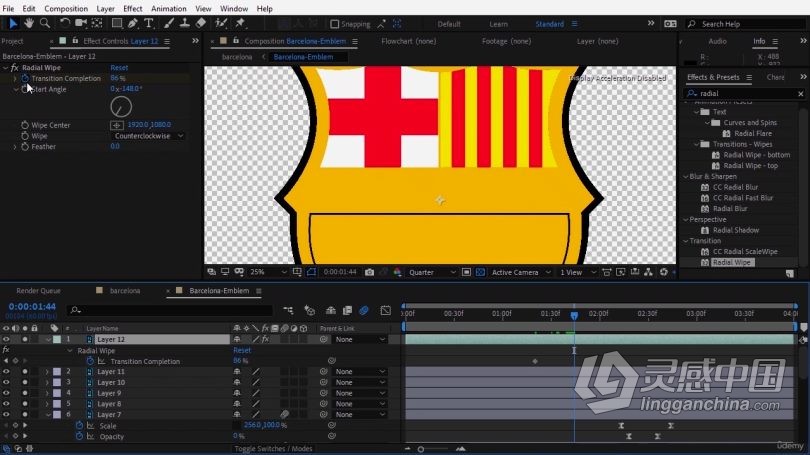The image size is (810, 455).
Task: Open the 1 View layout dropdown
Action: coord(578,272)
